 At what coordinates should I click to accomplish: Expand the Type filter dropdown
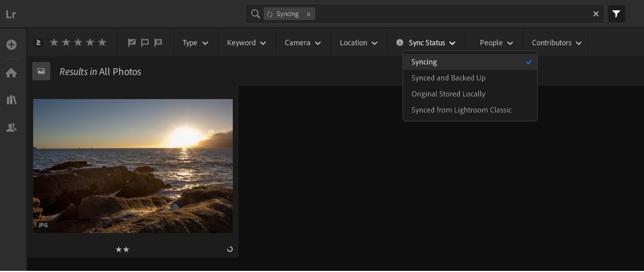click(x=195, y=43)
